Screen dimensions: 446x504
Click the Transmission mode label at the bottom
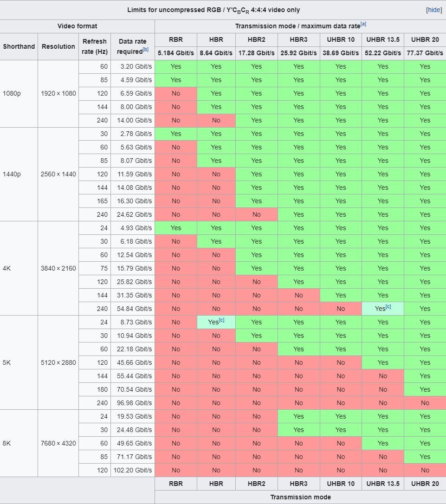(300, 497)
